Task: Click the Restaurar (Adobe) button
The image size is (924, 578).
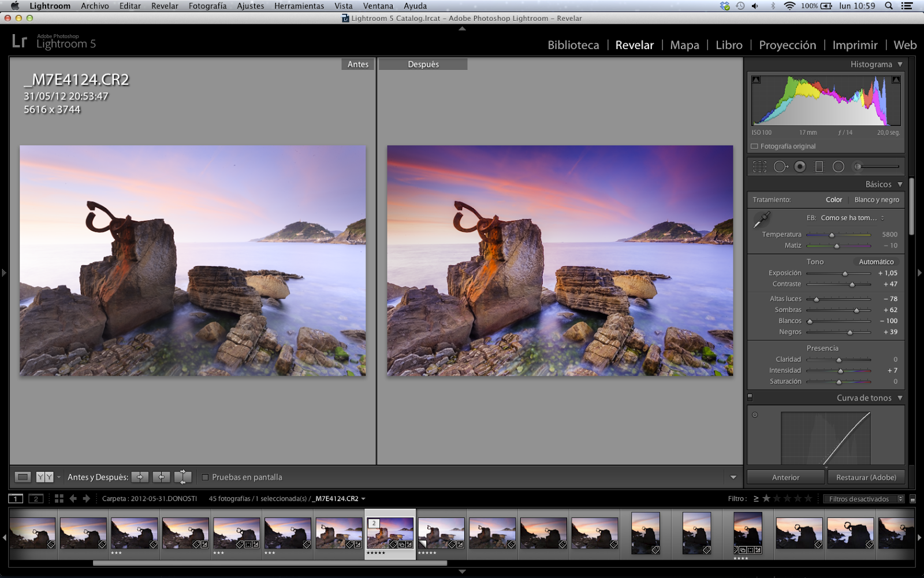Action: click(865, 477)
